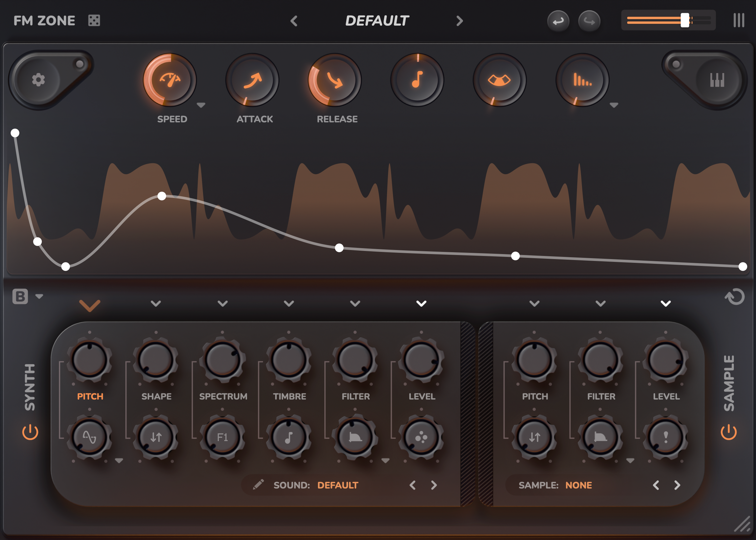Select the next preset after DEFAULT
The width and height of the screenshot is (756, 540).
[460, 21]
